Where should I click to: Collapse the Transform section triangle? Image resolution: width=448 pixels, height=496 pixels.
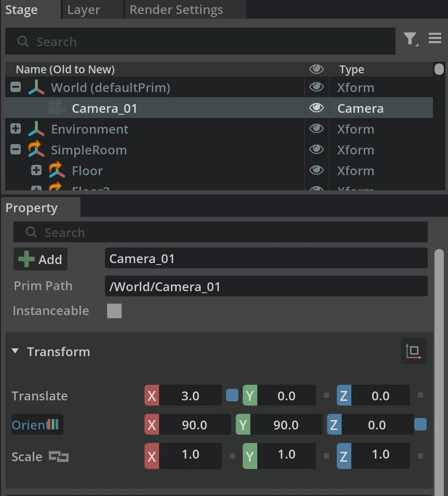coord(15,351)
